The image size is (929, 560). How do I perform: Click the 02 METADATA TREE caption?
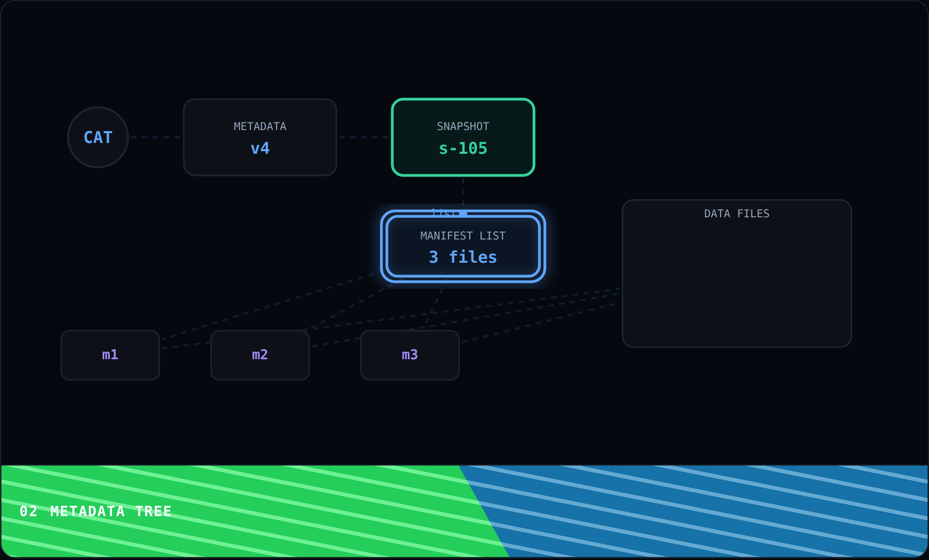pyautogui.click(x=95, y=511)
